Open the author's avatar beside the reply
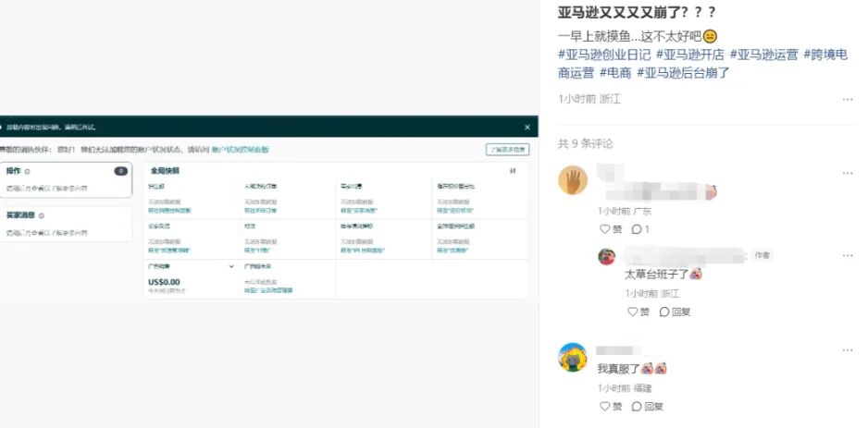The image size is (868, 428). click(x=607, y=256)
